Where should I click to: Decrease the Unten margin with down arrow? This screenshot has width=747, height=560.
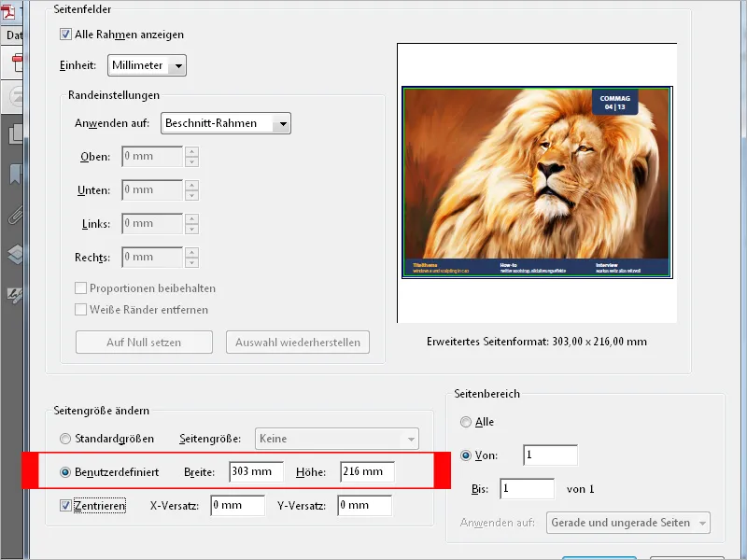[x=191, y=195]
